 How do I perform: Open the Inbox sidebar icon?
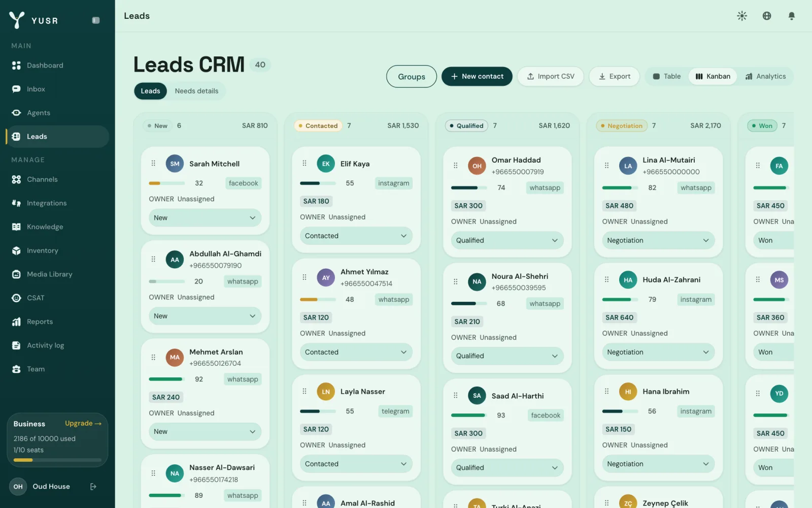pos(16,89)
